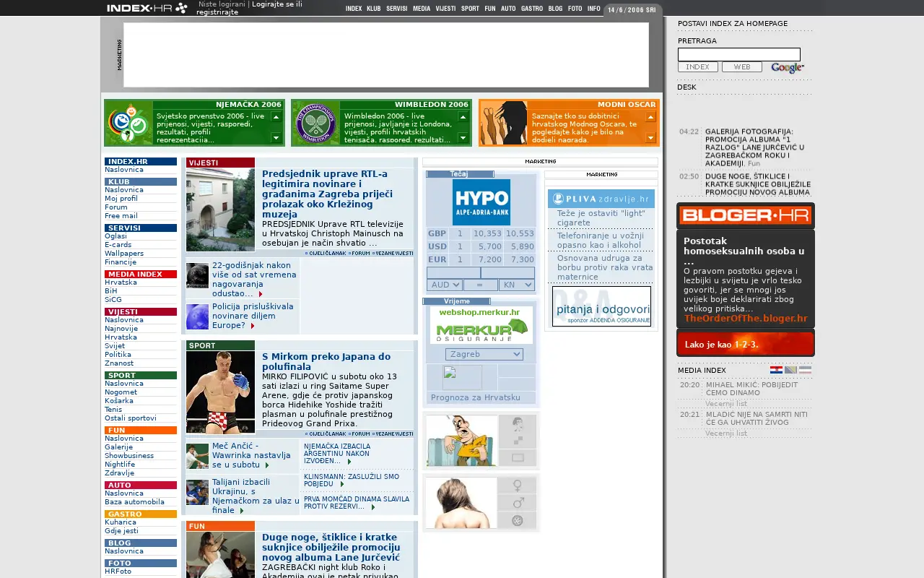This screenshot has height=578, width=924.
Task: Read 'S Mirkom preko Japana do polufinala'
Action: click(x=326, y=361)
